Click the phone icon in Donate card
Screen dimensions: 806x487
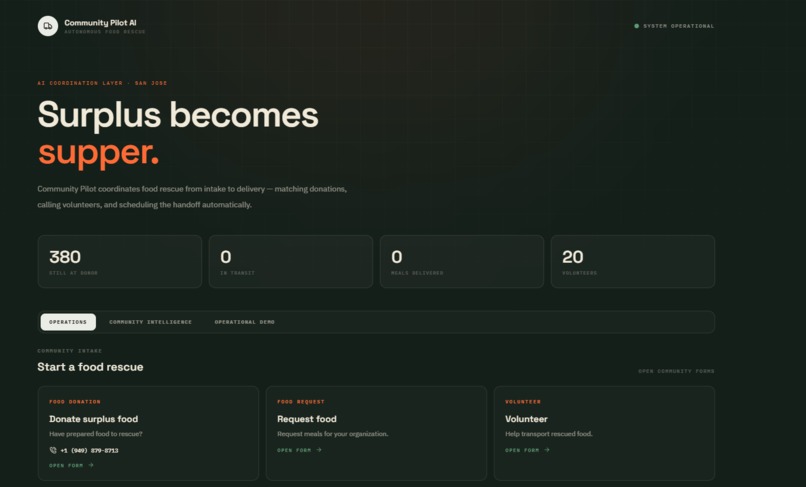[x=53, y=450]
